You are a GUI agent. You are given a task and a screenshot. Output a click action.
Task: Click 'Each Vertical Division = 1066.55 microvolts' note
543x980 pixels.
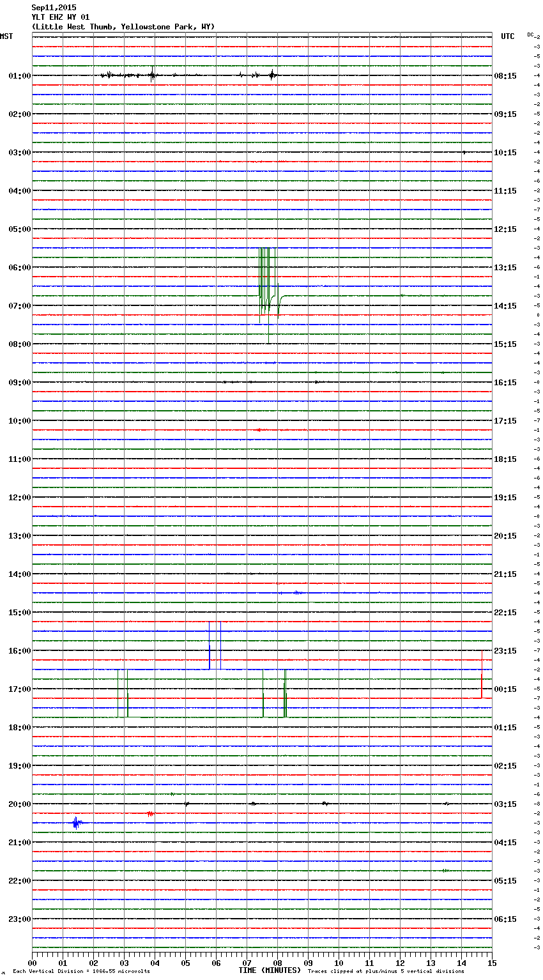pos(81,972)
